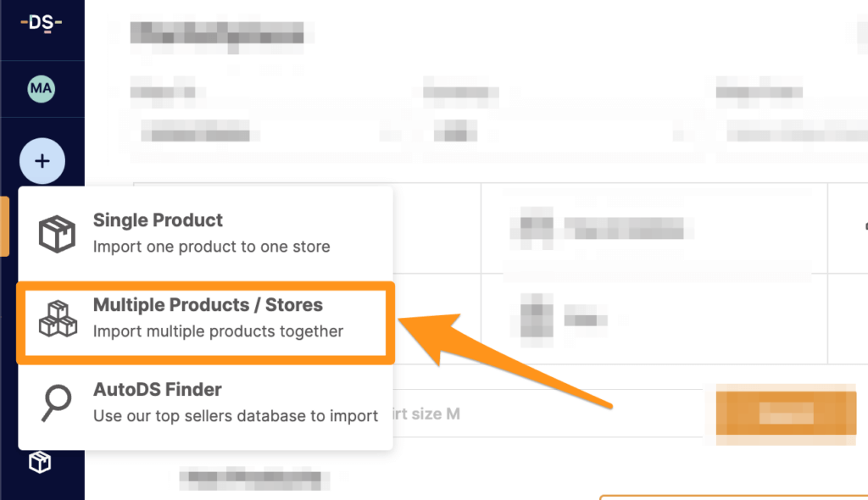Viewport: 868px width, 500px height.
Task: Click "Use our top sellers database to import"
Action: [235, 417]
